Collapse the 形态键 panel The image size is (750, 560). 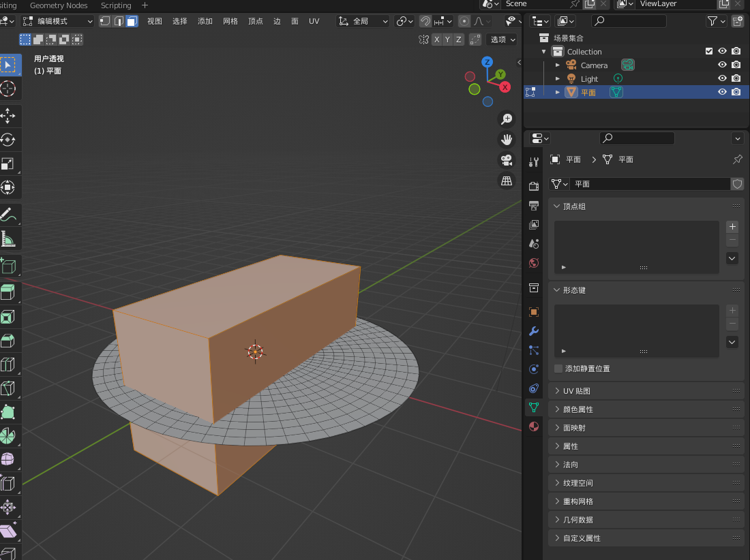tap(646, 290)
